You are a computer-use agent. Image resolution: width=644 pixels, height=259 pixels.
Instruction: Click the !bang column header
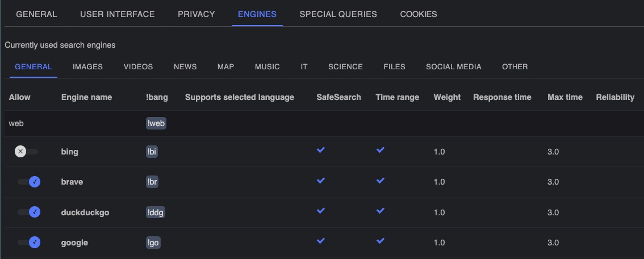[x=157, y=97]
